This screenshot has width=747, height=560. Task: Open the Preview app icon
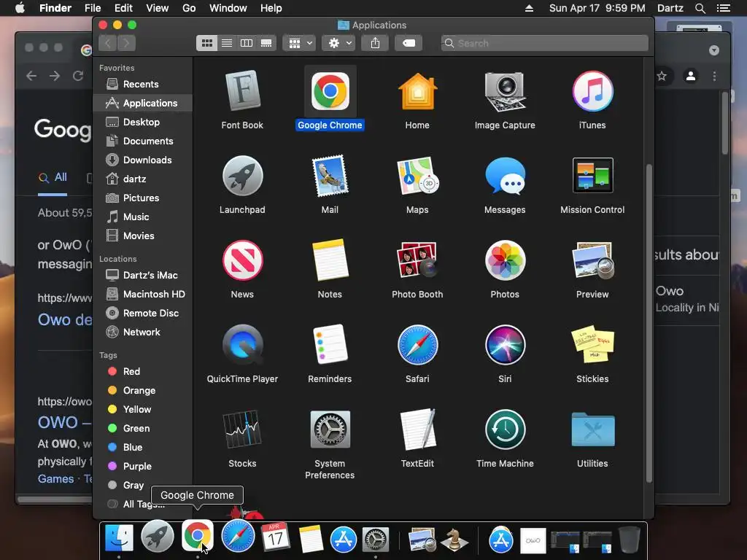(x=592, y=260)
